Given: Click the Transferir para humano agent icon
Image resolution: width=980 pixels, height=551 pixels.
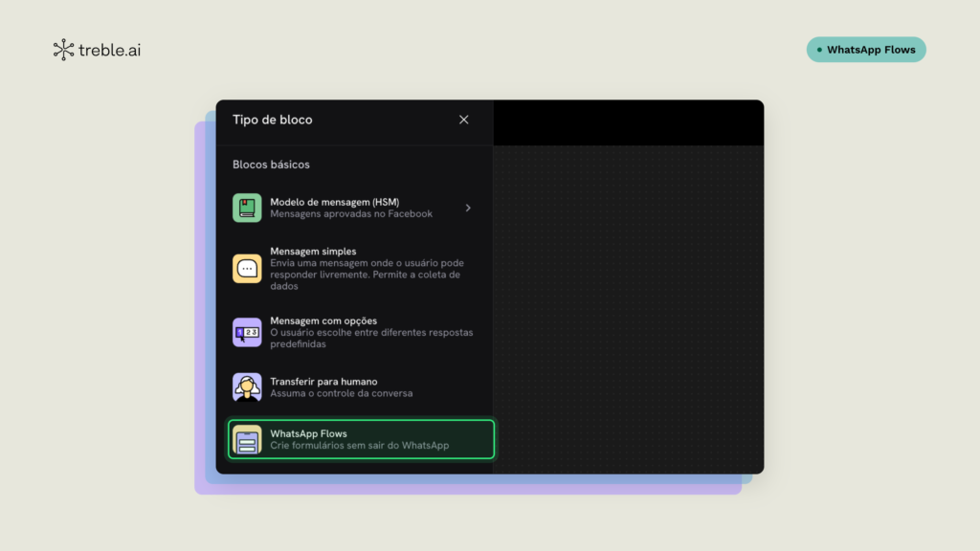Looking at the screenshot, I should point(247,387).
